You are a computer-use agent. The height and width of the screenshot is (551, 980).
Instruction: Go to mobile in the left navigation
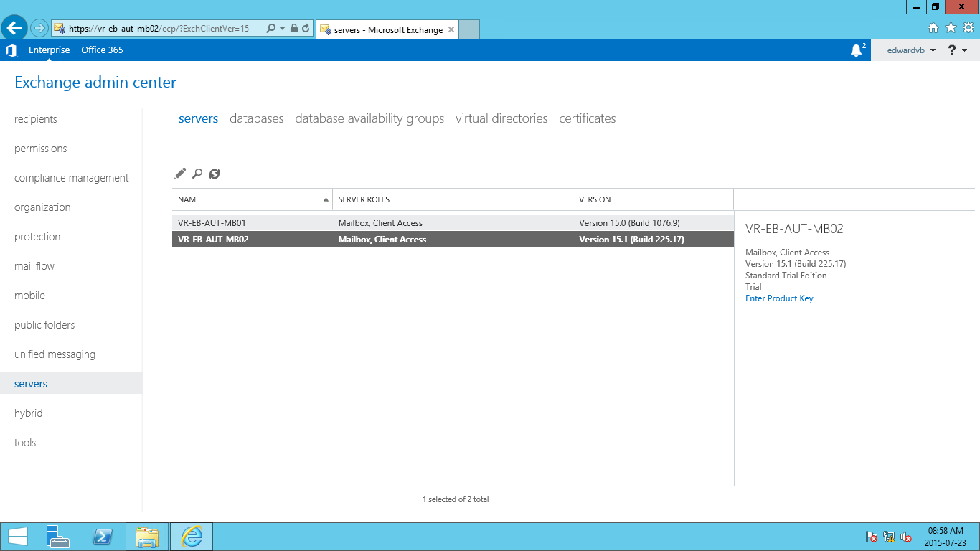[29, 296]
